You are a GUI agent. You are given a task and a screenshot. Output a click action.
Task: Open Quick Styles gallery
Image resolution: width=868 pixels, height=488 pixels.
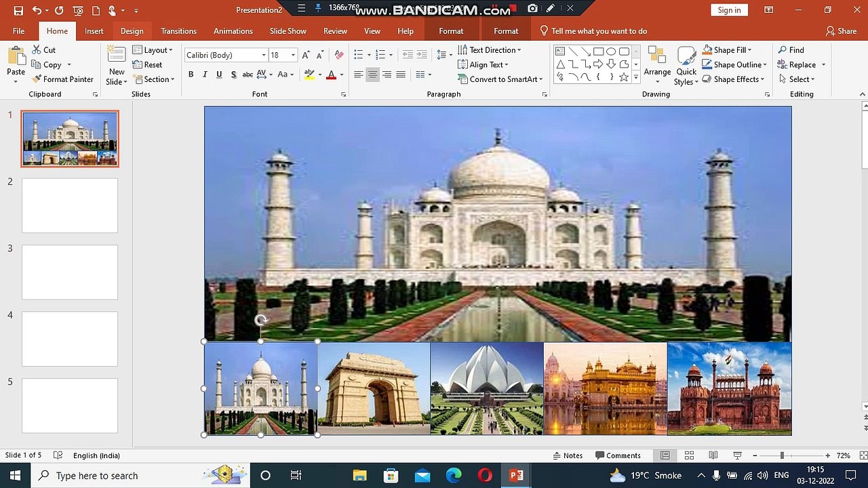(x=686, y=66)
